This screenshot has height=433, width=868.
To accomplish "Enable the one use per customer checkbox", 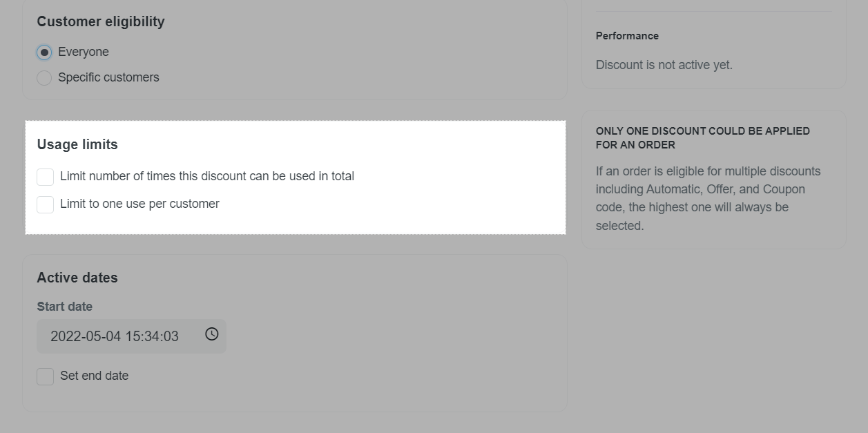I will click(46, 204).
